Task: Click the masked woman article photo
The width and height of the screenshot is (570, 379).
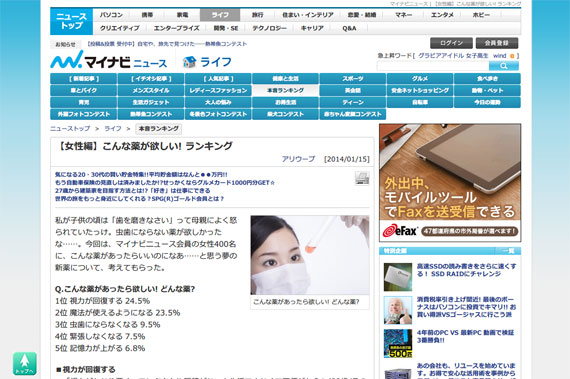Action: (310, 255)
